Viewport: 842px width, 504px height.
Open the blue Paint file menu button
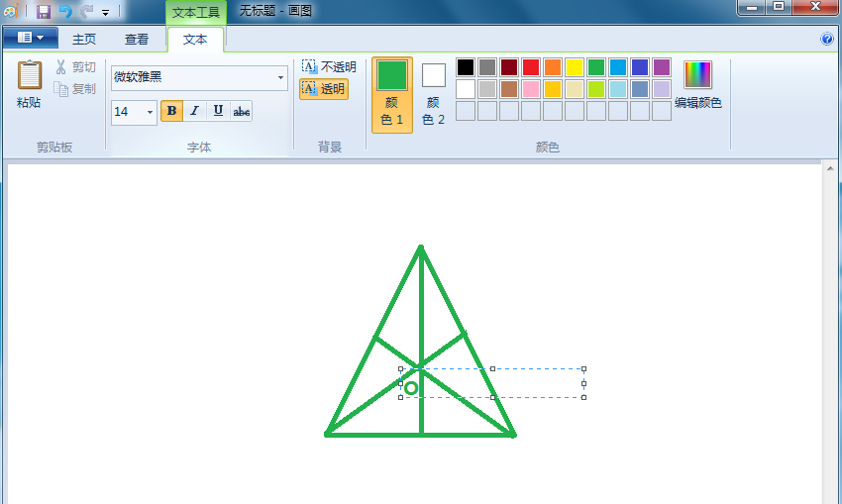point(31,38)
